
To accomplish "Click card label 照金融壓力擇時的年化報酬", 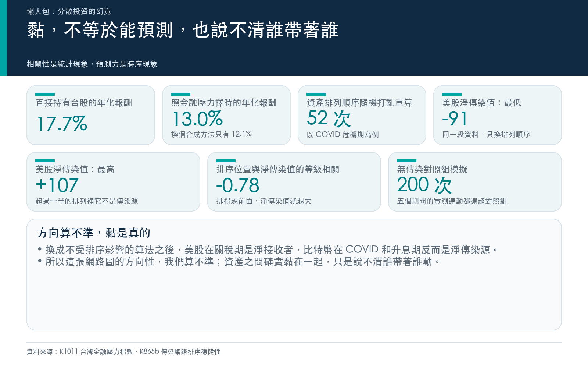I will [x=224, y=103].
